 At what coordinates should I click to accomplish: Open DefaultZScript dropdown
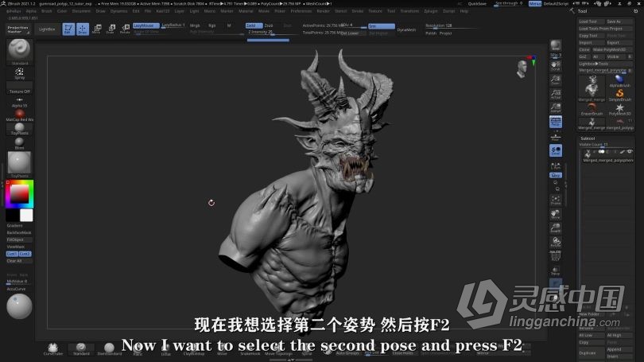click(x=556, y=4)
